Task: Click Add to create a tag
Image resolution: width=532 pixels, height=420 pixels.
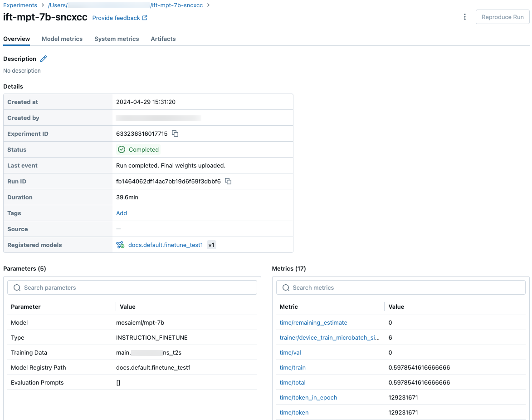Action: pos(122,213)
